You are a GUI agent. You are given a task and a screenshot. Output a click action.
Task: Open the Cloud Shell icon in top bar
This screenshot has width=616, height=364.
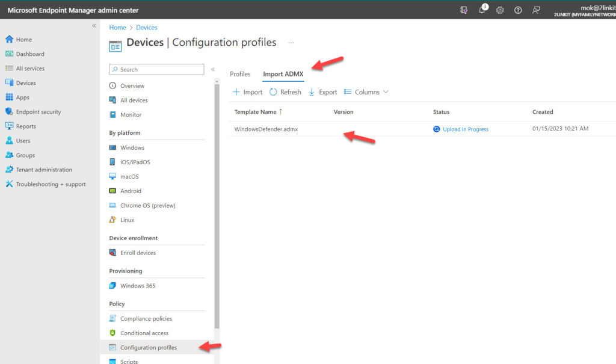pos(464,10)
